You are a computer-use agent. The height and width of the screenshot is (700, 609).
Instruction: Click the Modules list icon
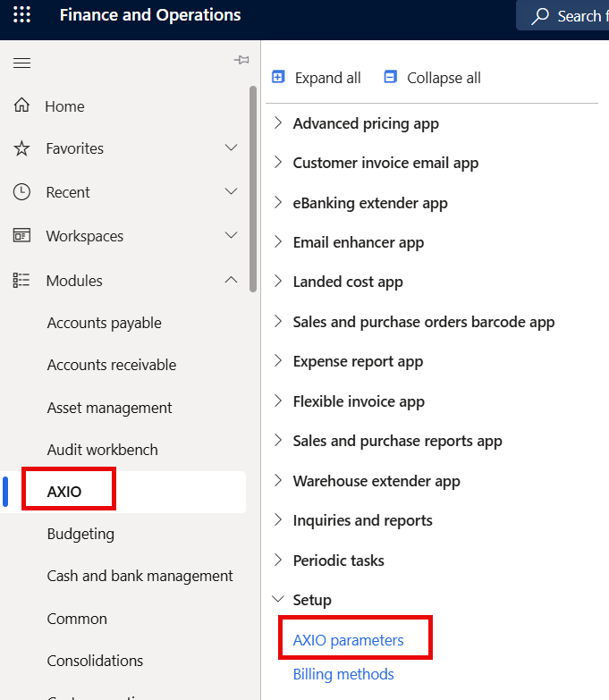click(x=21, y=281)
